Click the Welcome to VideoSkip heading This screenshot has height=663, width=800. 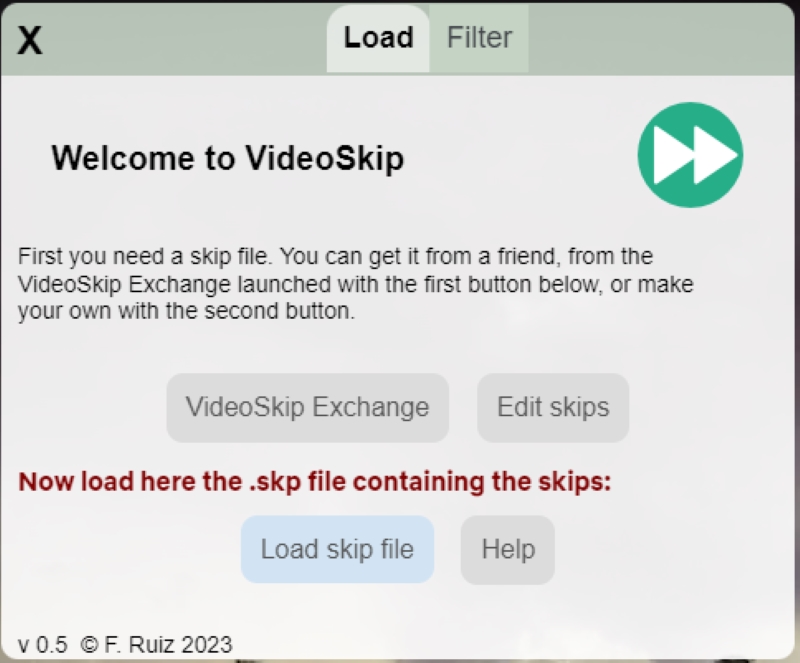tap(228, 158)
